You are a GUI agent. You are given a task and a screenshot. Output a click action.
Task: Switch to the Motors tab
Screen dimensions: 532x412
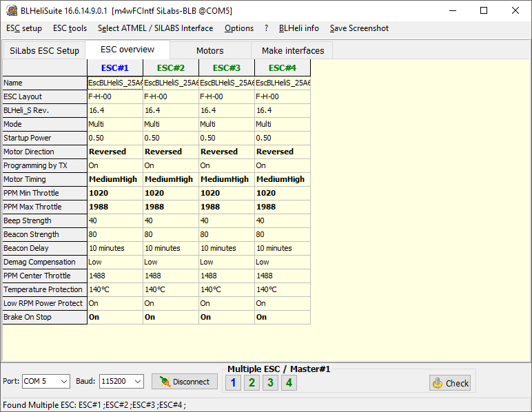coord(210,50)
